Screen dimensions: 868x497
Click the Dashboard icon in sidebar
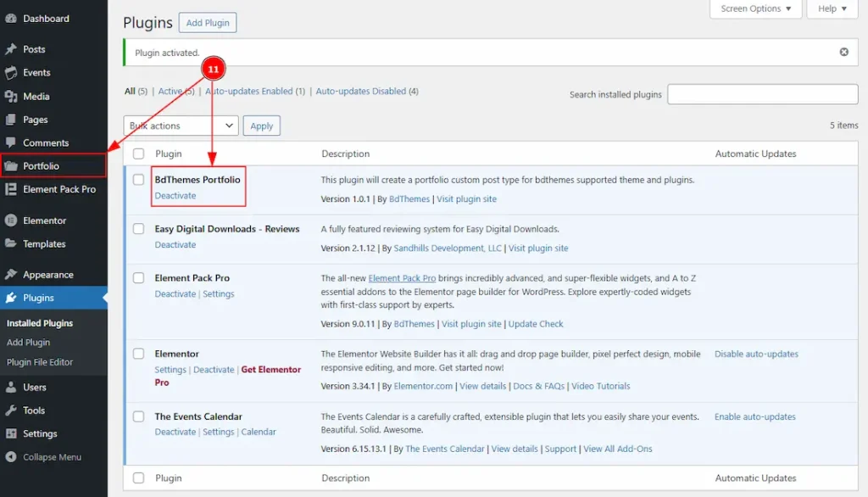pyautogui.click(x=11, y=19)
